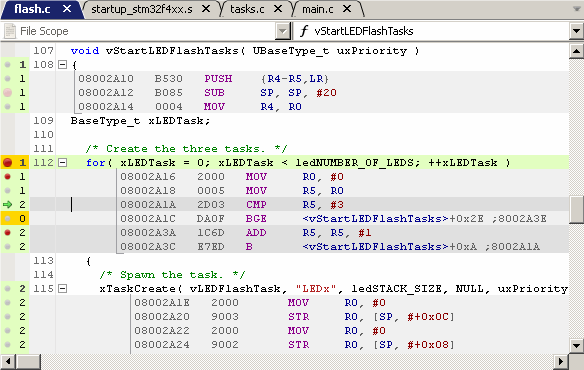This screenshot has width=584, height=370.
Task: Click the 'Spawn the task.' comment
Action: [172, 275]
